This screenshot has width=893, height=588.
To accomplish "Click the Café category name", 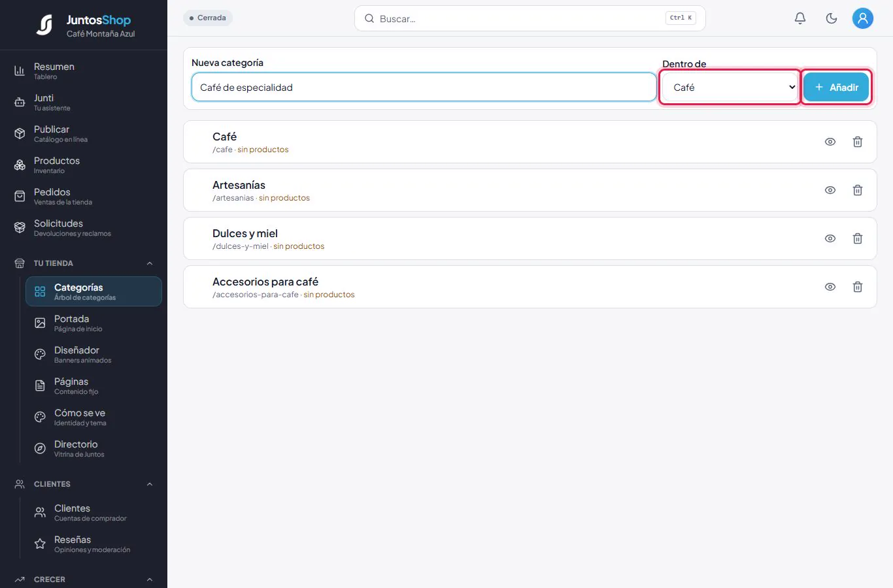I will click(224, 137).
